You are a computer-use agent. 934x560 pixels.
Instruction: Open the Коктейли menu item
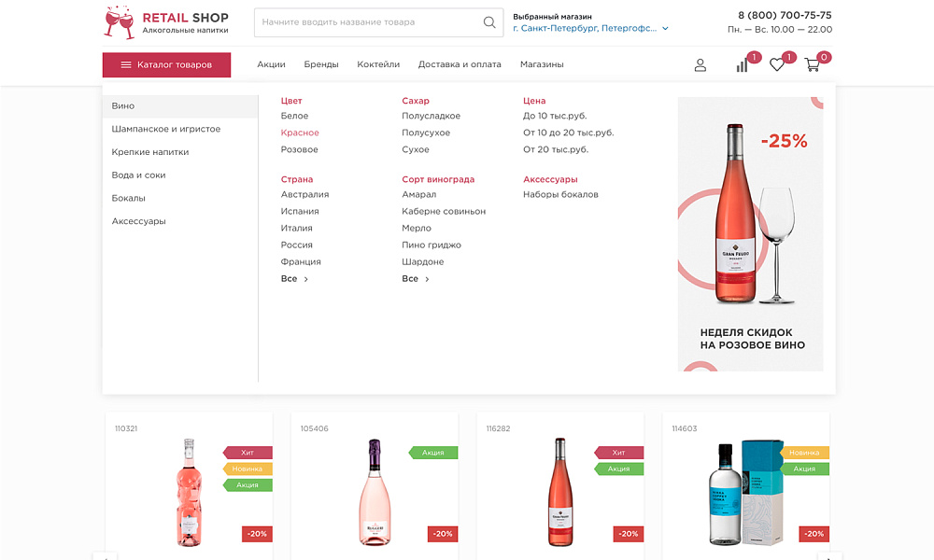point(378,65)
